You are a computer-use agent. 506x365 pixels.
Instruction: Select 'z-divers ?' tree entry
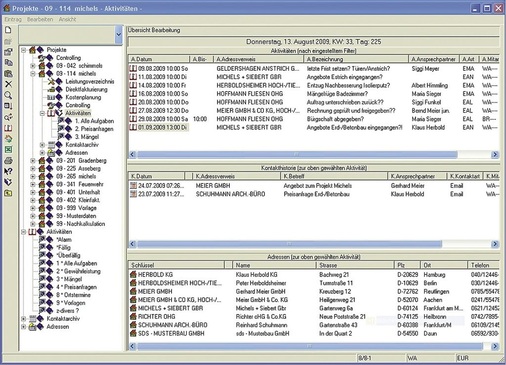(x=68, y=311)
